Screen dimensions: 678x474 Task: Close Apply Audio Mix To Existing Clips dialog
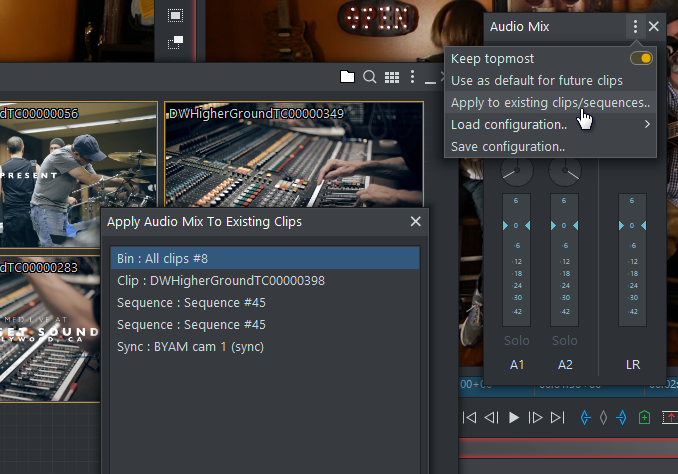pos(416,221)
